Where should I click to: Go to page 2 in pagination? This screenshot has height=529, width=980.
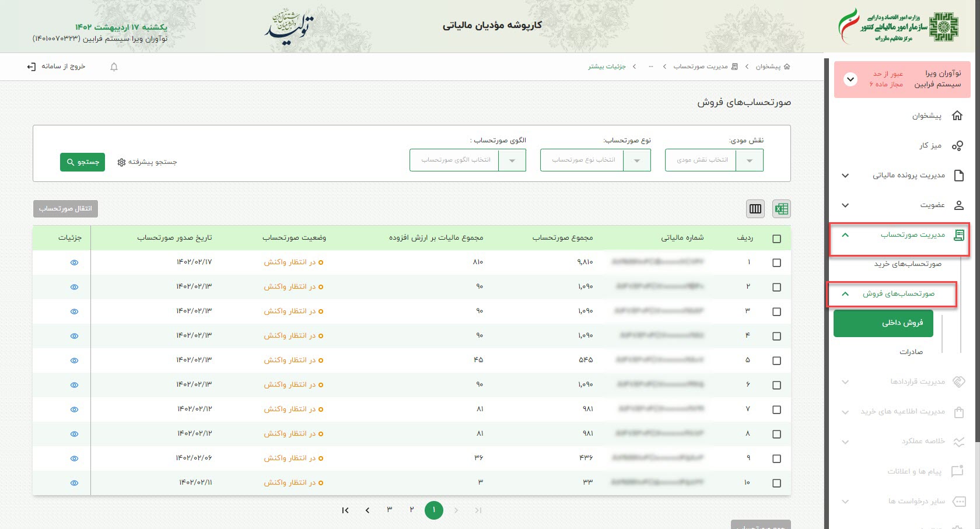pyautogui.click(x=411, y=510)
